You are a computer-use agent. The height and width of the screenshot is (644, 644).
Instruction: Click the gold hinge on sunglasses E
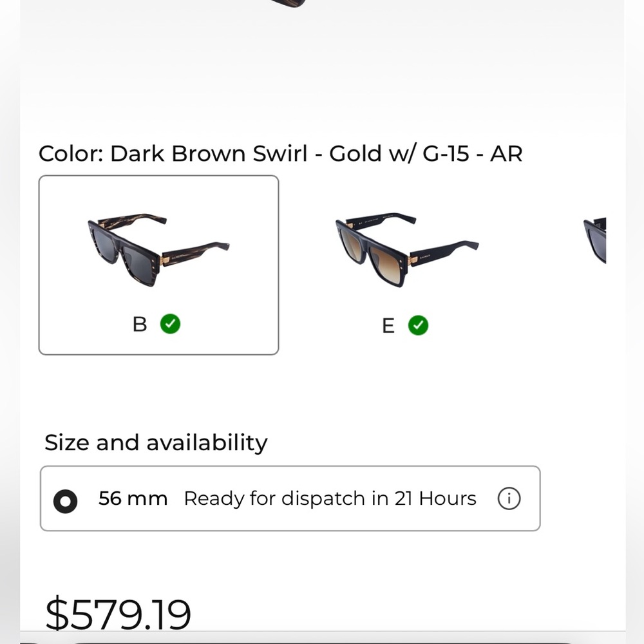point(413,260)
